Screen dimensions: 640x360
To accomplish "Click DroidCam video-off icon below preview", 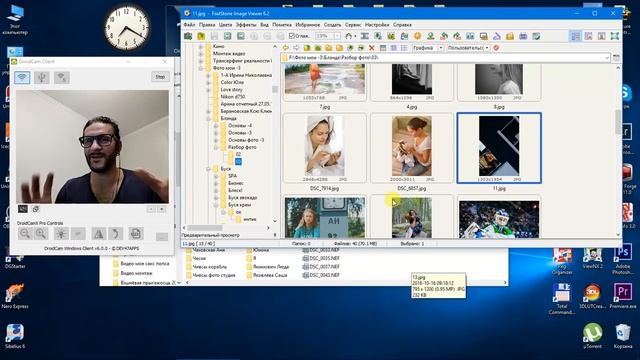I will pyautogui.click(x=22, y=209).
